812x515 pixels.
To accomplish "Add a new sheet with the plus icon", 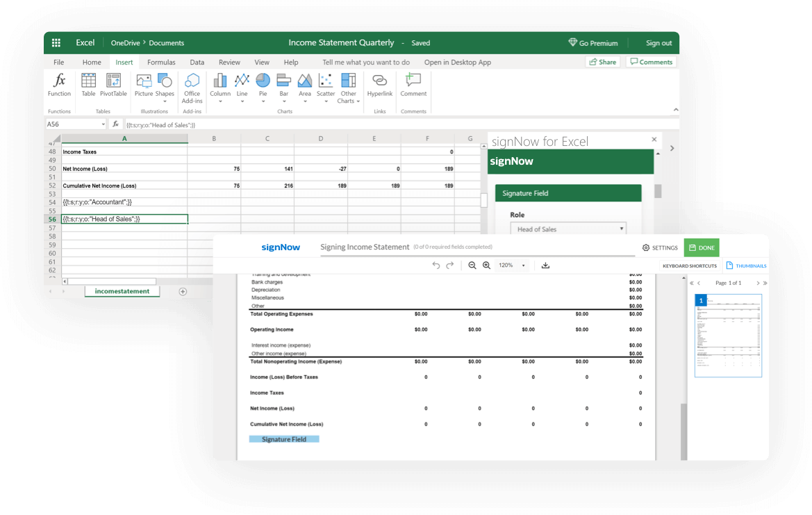I will 183,292.
